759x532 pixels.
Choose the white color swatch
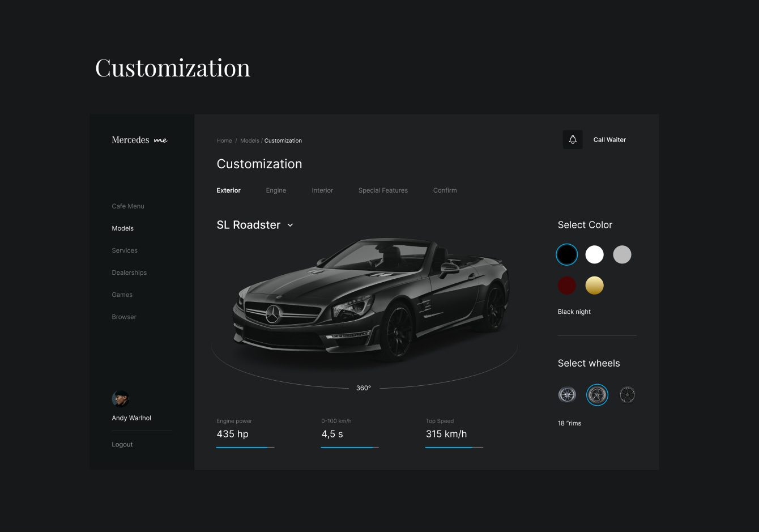(x=594, y=255)
